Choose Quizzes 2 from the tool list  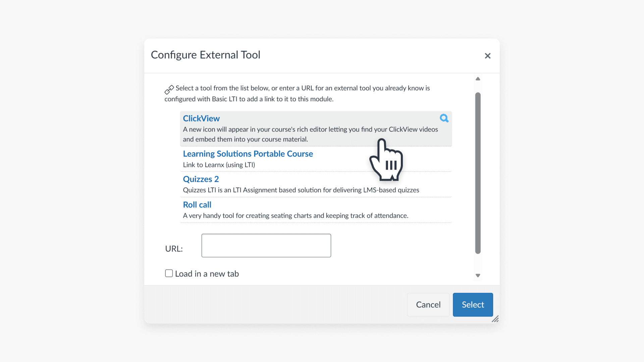pos(200,179)
